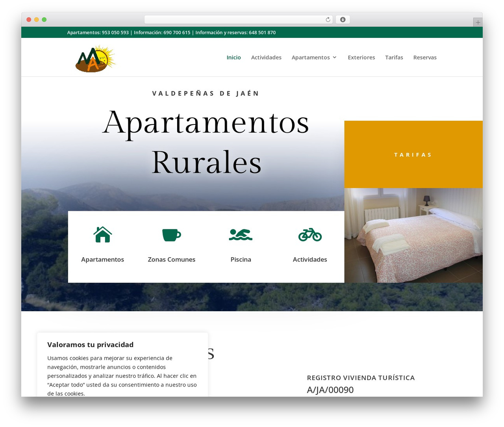Open the Actividades navigation menu item

[x=266, y=58]
